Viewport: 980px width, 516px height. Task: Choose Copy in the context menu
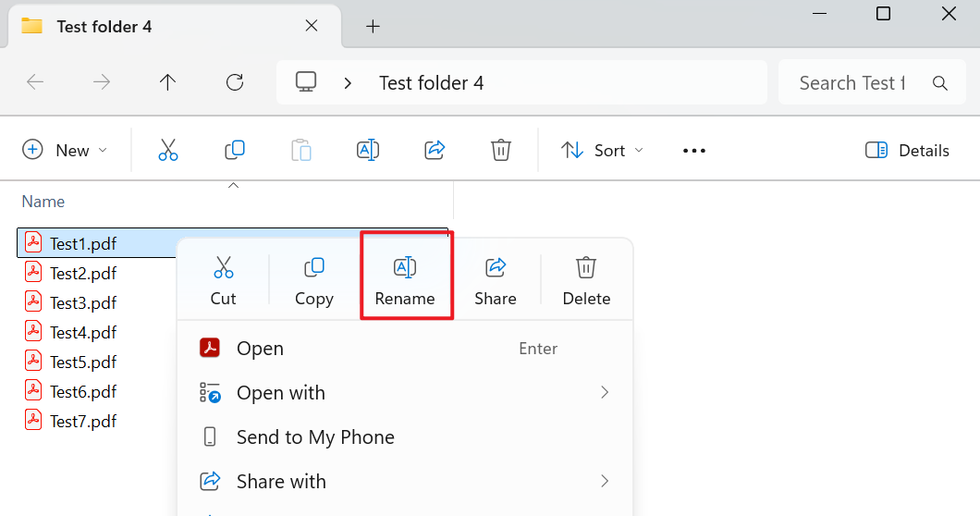313,281
